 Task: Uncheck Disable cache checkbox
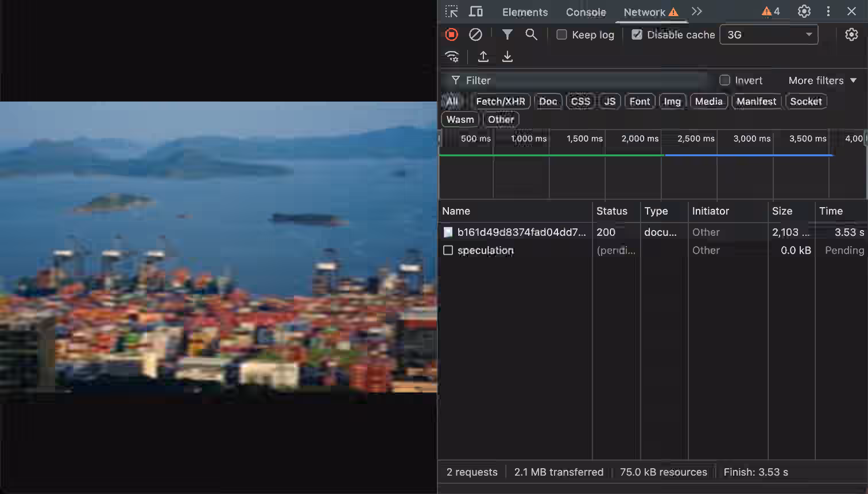pyautogui.click(x=637, y=34)
